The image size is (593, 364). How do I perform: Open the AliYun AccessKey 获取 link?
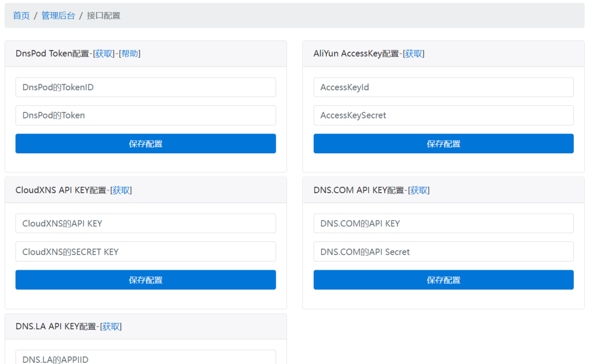tap(413, 54)
